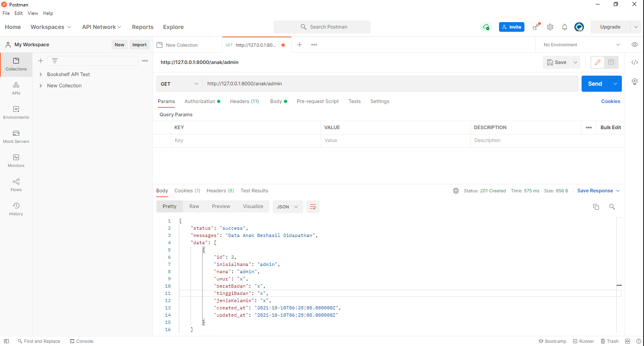Viewport: 644px width, 346px height.
Task: Open the HTTP method GET dropdown
Action: click(180, 84)
